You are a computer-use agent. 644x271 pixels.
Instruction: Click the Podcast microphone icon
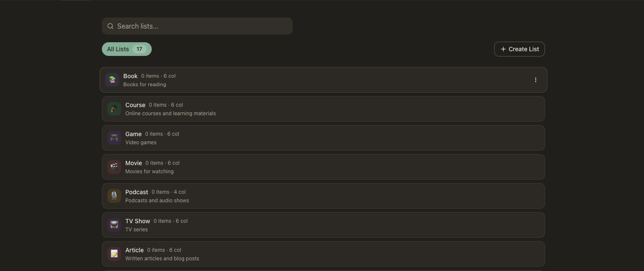[114, 196]
